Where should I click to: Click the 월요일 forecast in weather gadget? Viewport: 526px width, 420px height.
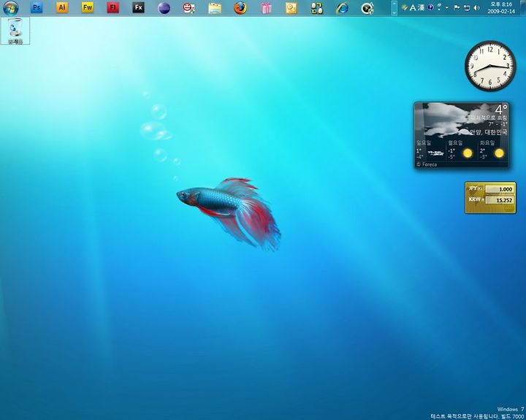461,150
